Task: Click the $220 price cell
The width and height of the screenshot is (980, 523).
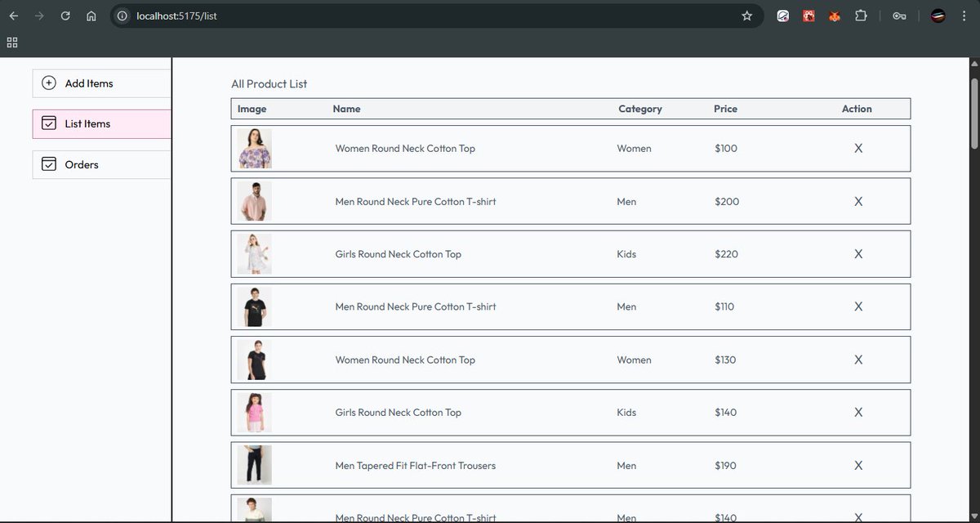Action: [x=726, y=254]
